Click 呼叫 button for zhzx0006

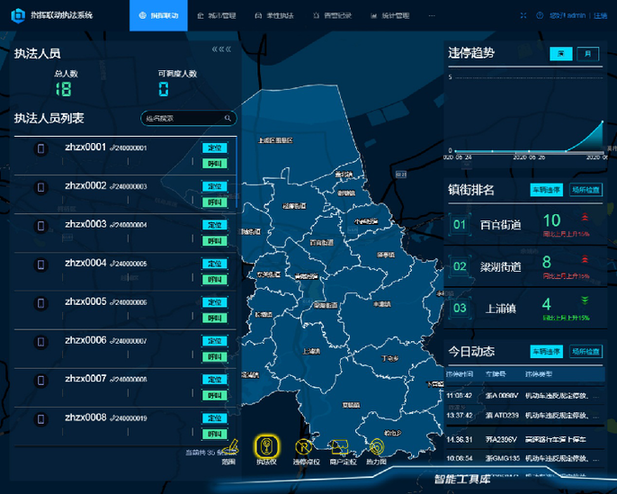tap(215, 356)
